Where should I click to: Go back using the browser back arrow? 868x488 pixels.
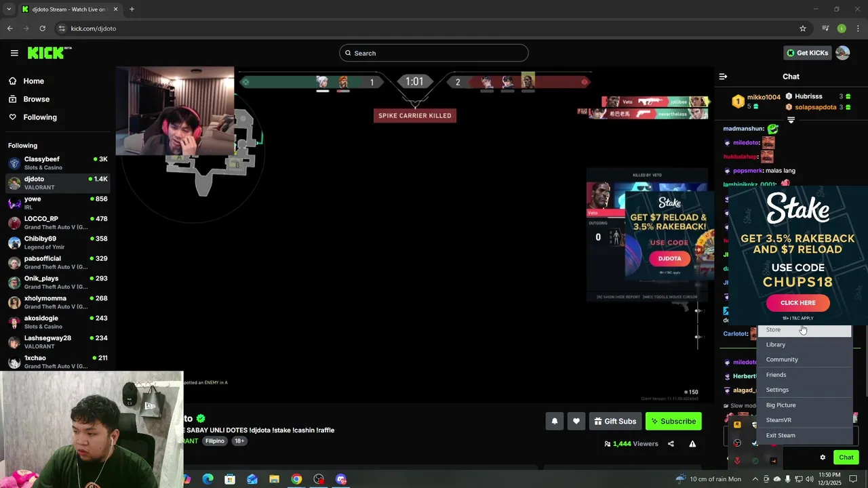click(x=9, y=28)
